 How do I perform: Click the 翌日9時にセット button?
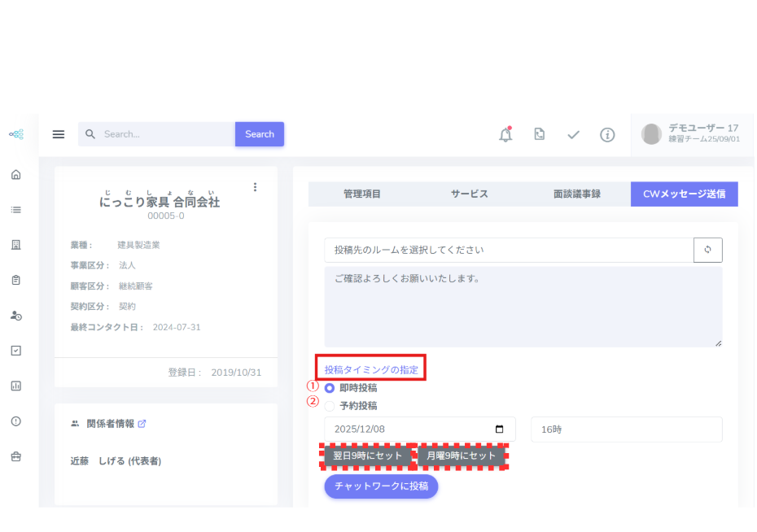click(367, 456)
